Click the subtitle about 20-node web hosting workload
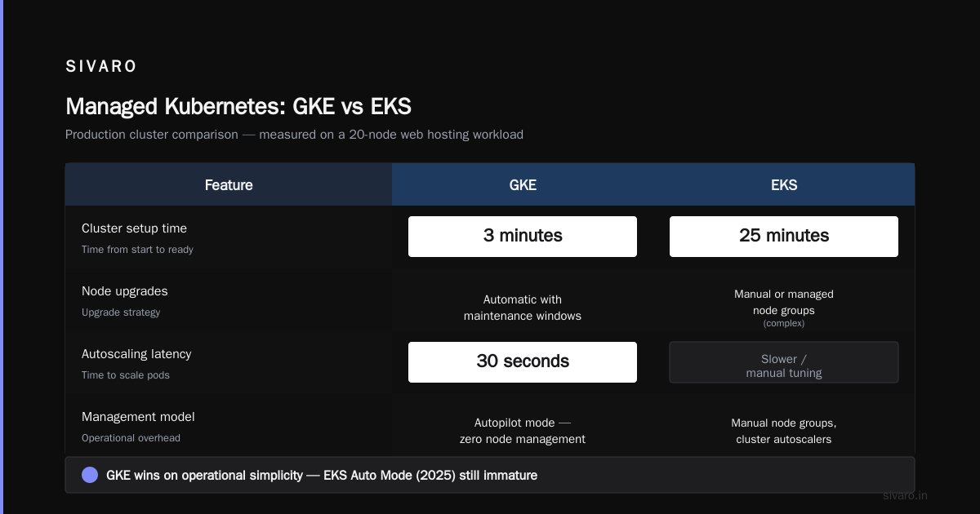Screen dimensions: 980x514 coord(294,135)
